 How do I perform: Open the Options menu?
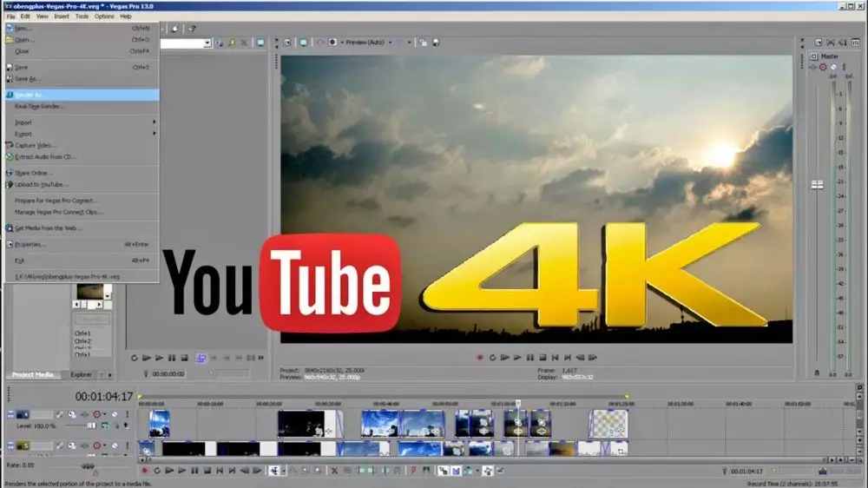coord(104,16)
